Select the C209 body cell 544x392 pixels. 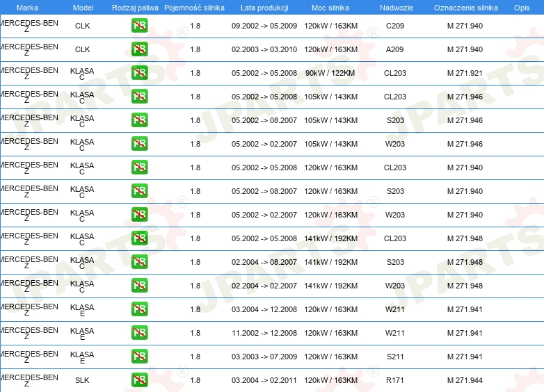(x=395, y=26)
